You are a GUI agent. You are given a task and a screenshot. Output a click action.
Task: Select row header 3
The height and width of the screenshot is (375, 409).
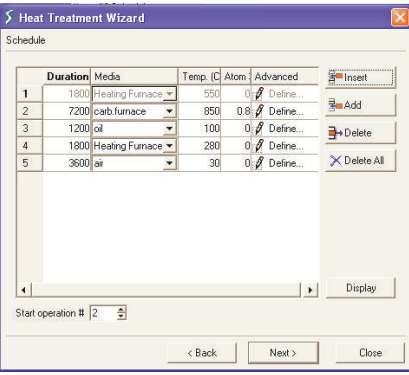click(30, 129)
